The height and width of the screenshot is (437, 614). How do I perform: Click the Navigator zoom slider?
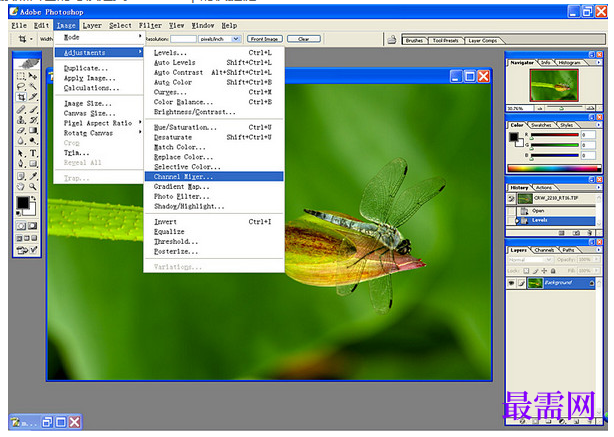coord(564,108)
